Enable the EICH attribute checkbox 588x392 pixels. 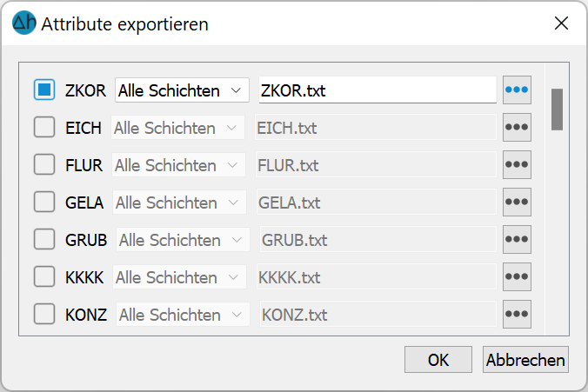44,127
